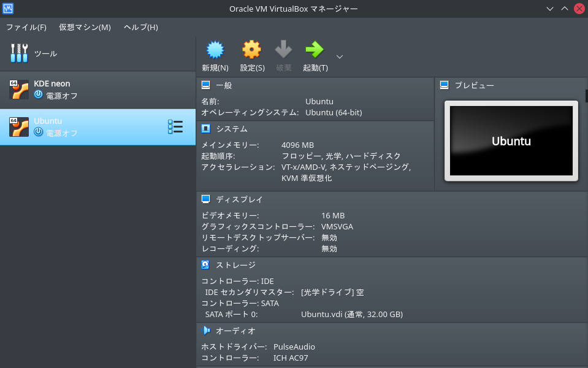Click the New (新規) VM toolbar icon
588x368 pixels.
pos(215,50)
